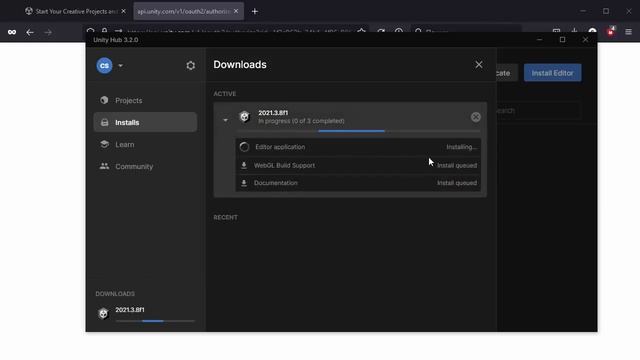Click the Documentation download icon

[244, 183]
